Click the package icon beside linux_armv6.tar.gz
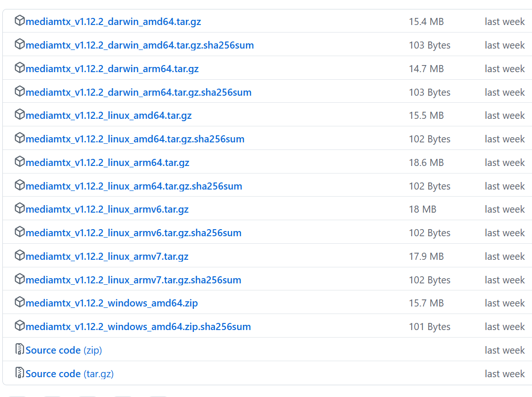 coord(19,208)
